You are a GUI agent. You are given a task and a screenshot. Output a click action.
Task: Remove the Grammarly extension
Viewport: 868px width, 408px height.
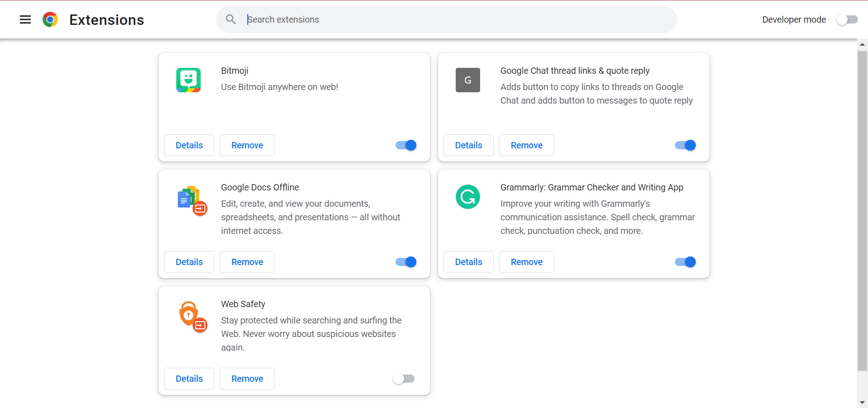point(527,262)
